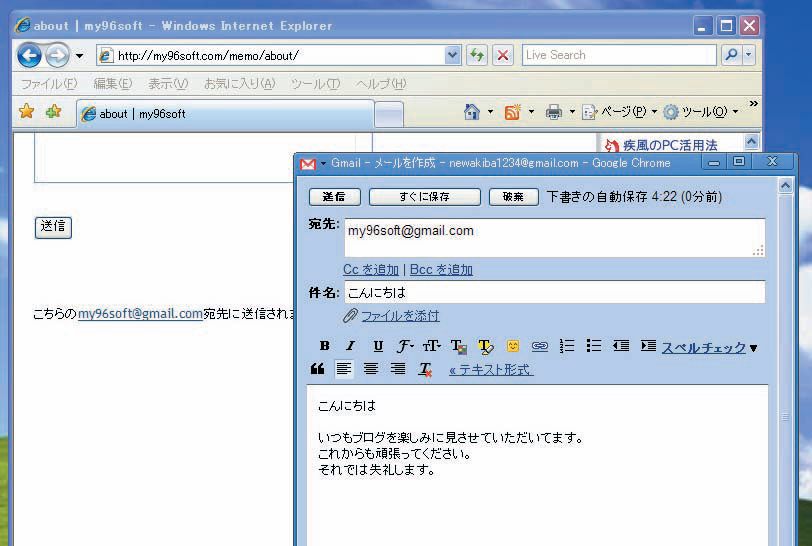Click the Live Search box

pyautogui.click(x=619, y=55)
